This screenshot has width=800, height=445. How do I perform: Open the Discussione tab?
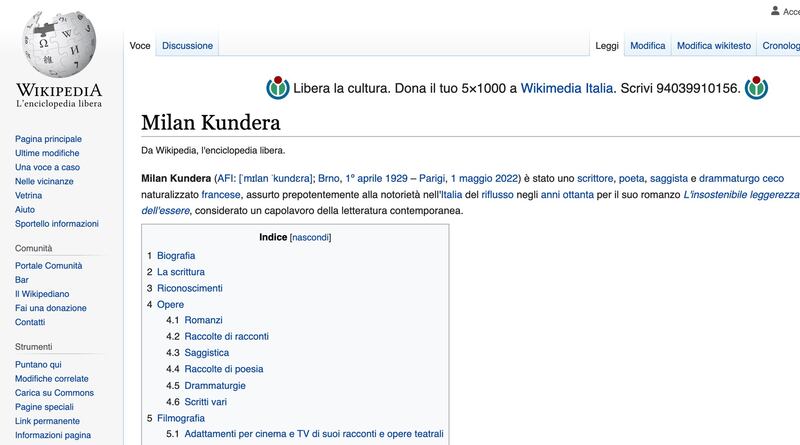pyautogui.click(x=187, y=45)
